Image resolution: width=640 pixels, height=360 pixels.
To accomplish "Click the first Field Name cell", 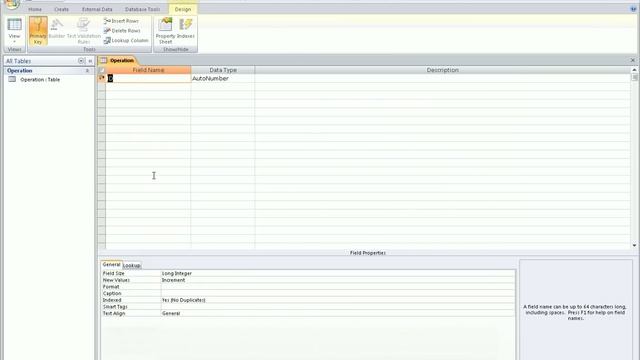I will tap(149, 78).
